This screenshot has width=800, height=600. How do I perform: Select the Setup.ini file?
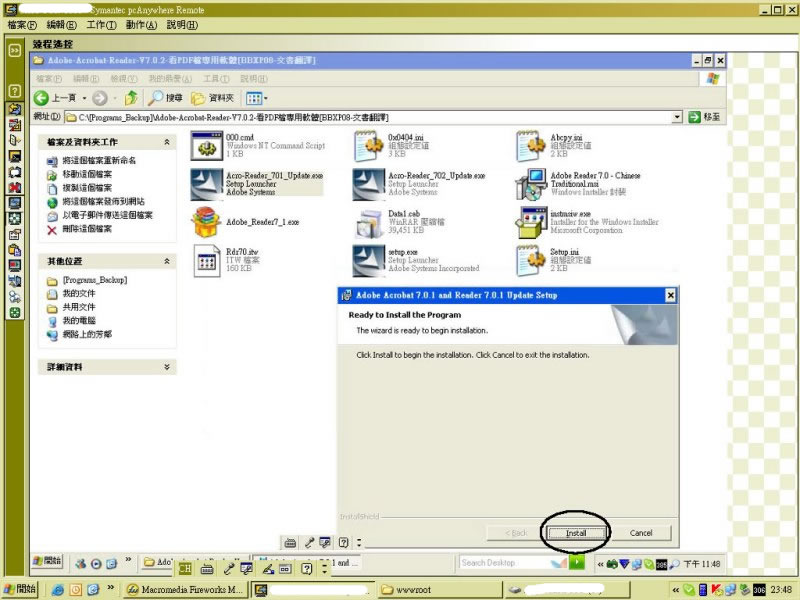pyautogui.click(x=554, y=260)
